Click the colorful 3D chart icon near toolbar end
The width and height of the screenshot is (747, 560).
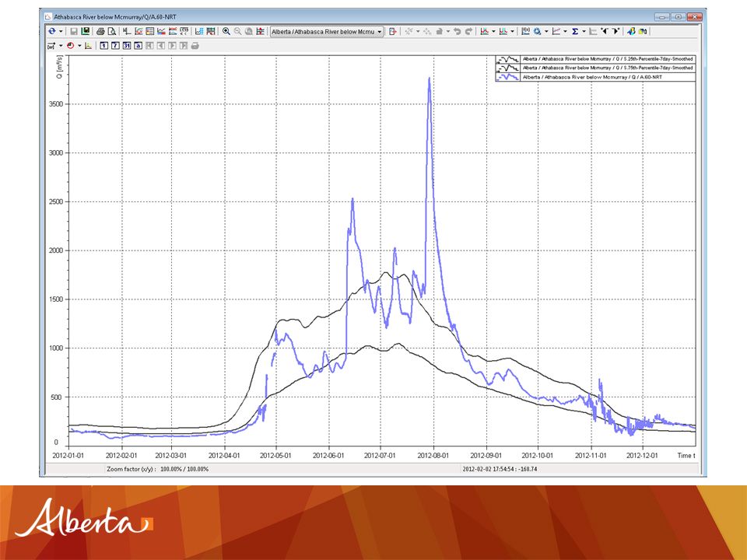click(x=631, y=31)
